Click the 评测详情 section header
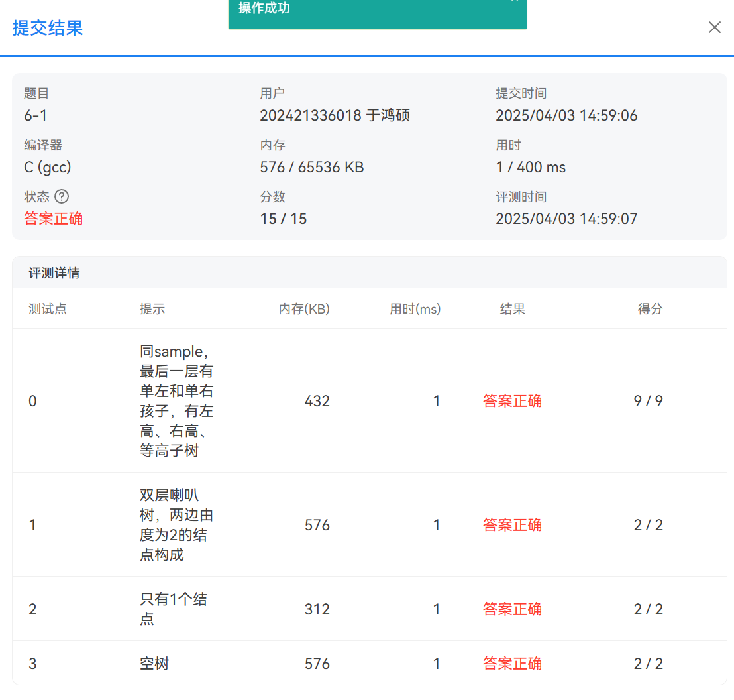 pos(54,273)
